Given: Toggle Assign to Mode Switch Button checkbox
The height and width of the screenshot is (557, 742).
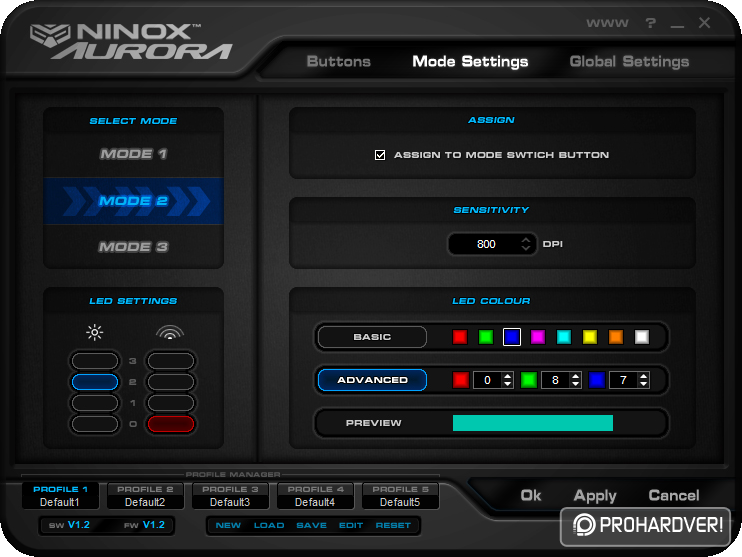Looking at the screenshot, I should tap(380, 155).
